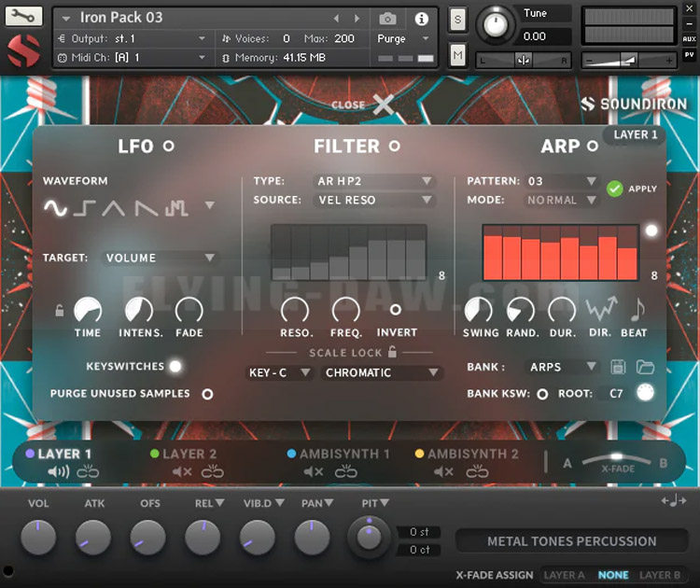
Task: Unmute Layer 2 speaker icon
Action: point(182,471)
